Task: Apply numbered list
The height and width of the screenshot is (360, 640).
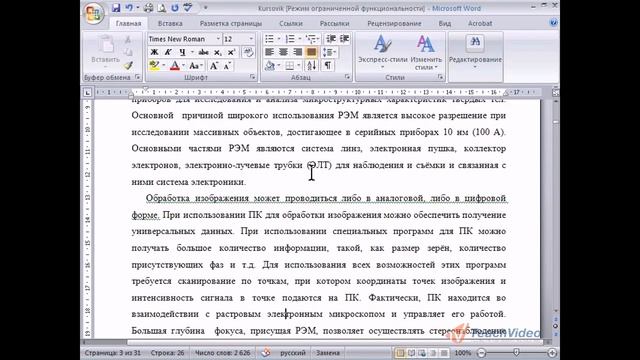Action: (290, 39)
